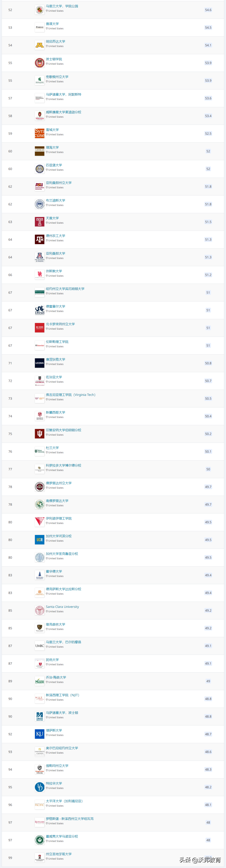Viewport: 226px width, 868px height.
Task: Click the Indiana University trident logo
Action: click(x=39, y=434)
